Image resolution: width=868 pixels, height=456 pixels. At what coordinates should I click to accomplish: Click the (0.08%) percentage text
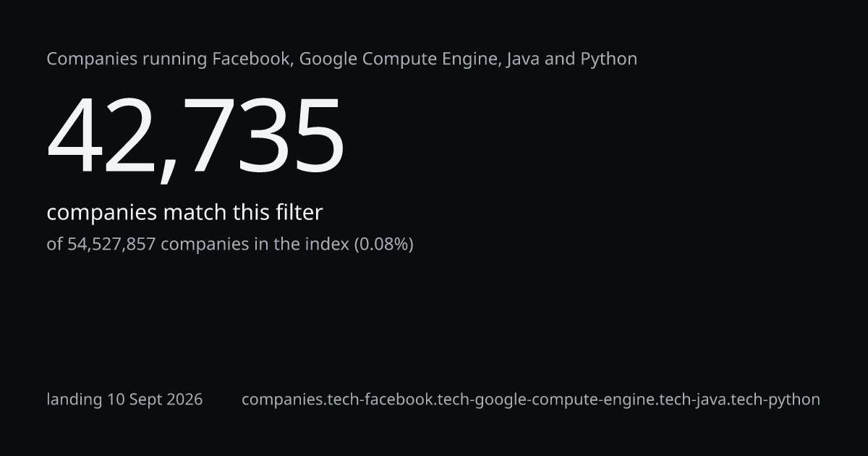click(383, 245)
